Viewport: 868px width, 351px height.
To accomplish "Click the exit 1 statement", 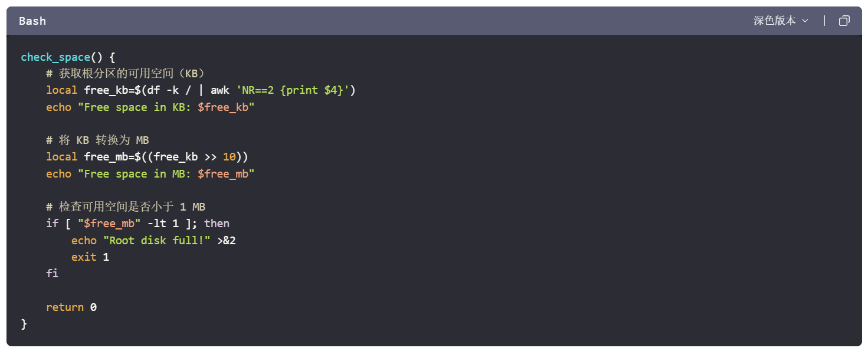I will coord(90,257).
